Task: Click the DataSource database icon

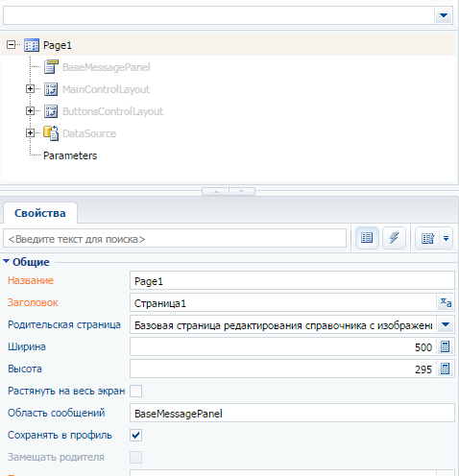Action: coord(51,133)
